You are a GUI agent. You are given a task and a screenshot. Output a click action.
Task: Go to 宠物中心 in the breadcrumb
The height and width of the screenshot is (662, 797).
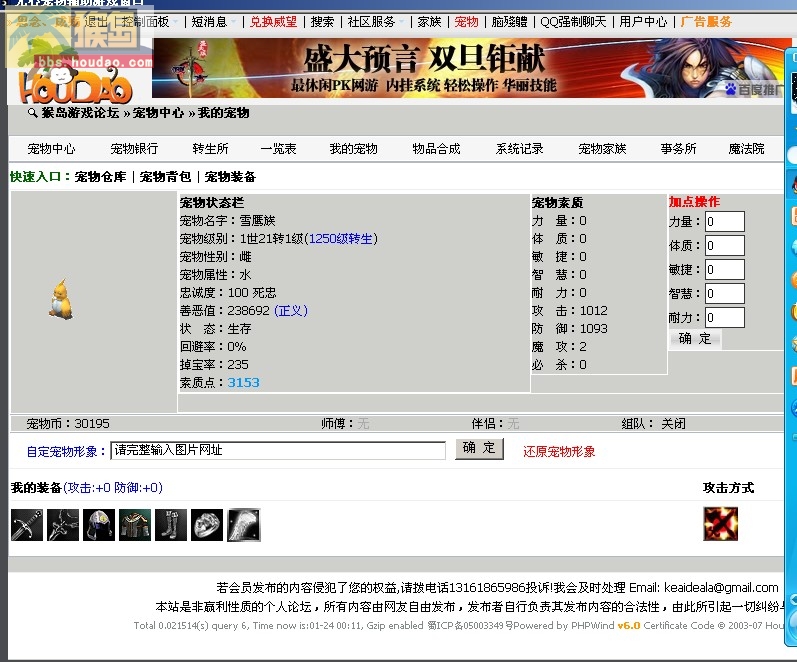(x=158, y=113)
